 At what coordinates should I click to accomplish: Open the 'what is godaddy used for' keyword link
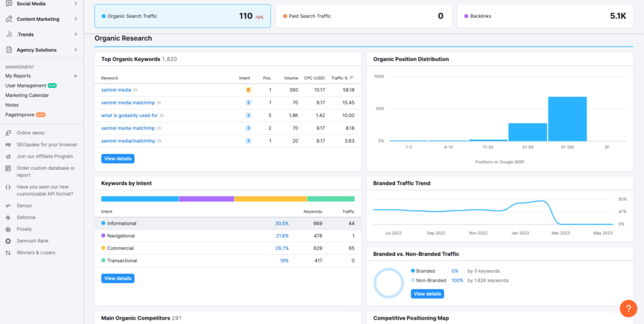coord(129,116)
